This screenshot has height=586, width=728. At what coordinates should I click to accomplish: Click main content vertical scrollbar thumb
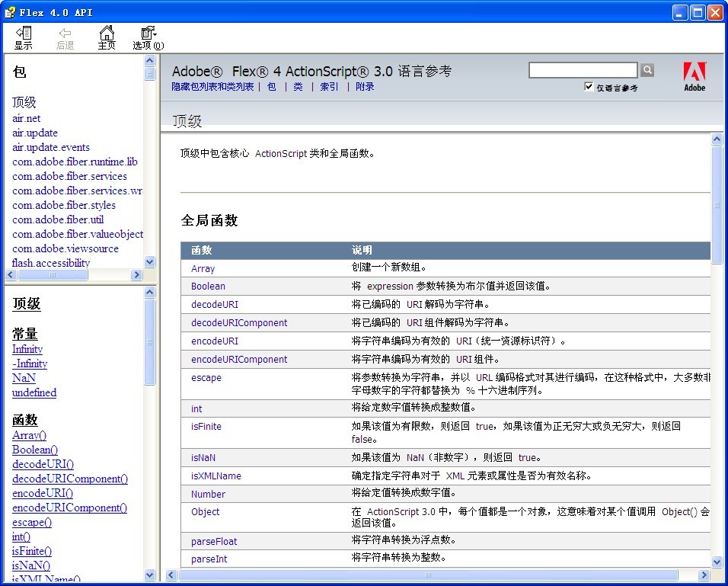(717, 205)
